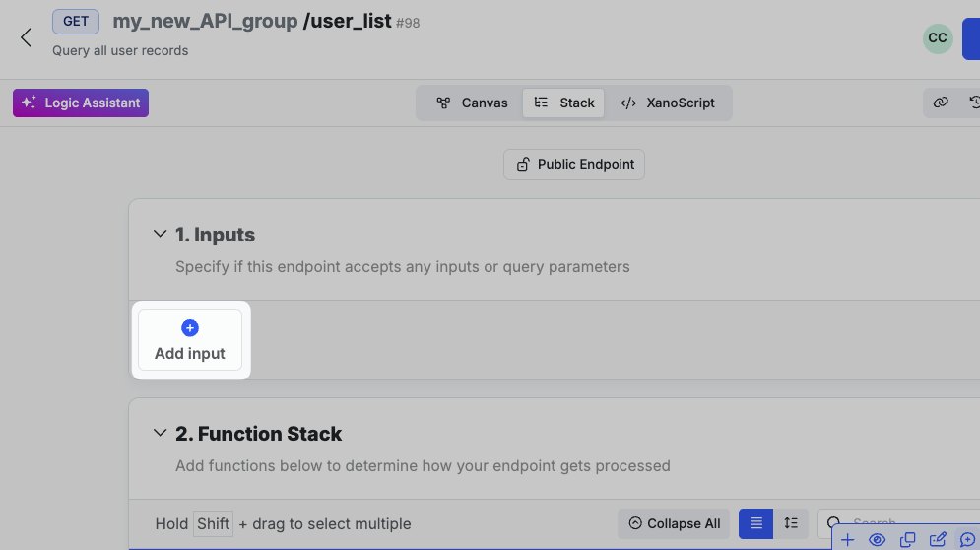
Task: Open the Logic Assistant
Action: coord(81,103)
